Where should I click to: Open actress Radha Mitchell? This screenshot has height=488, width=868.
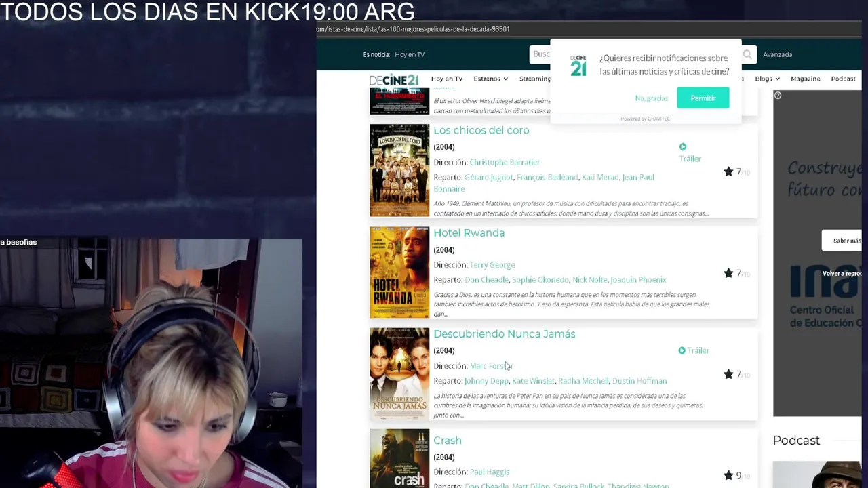tap(583, 380)
